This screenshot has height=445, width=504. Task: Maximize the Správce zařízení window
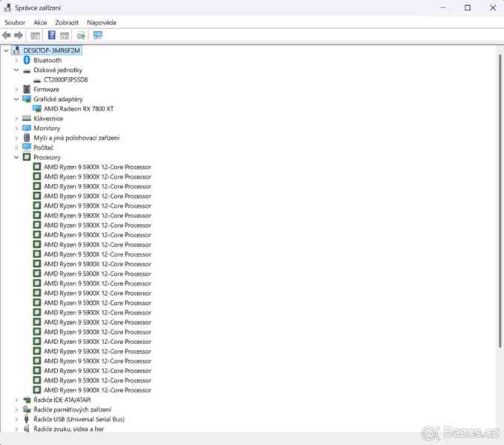[x=468, y=7]
